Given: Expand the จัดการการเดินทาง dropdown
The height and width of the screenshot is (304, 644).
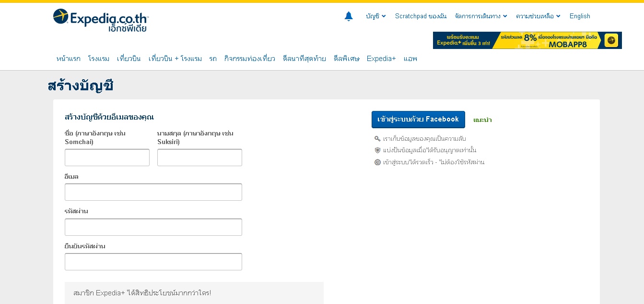Looking at the screenshot, I should pos(481,16).
